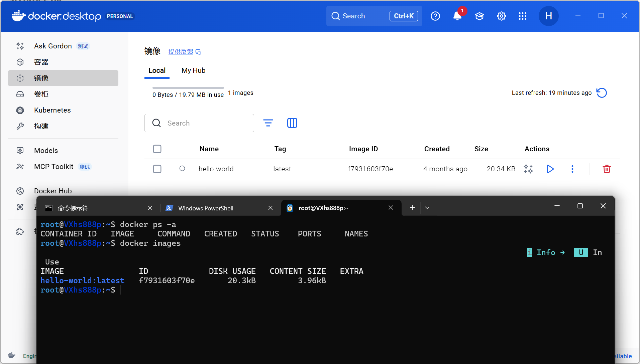Check the select-all images checkbox
The image size is (640, 364).
[157, 149]
